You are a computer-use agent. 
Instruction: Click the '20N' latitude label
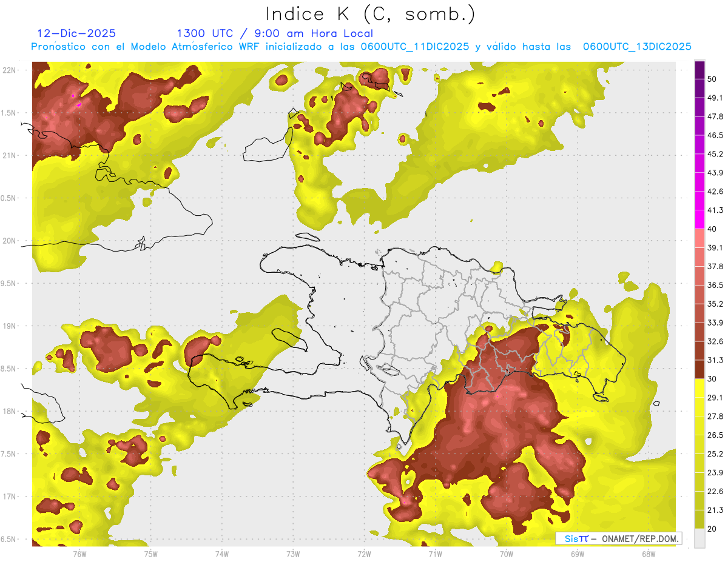click(x=10, y=241)
